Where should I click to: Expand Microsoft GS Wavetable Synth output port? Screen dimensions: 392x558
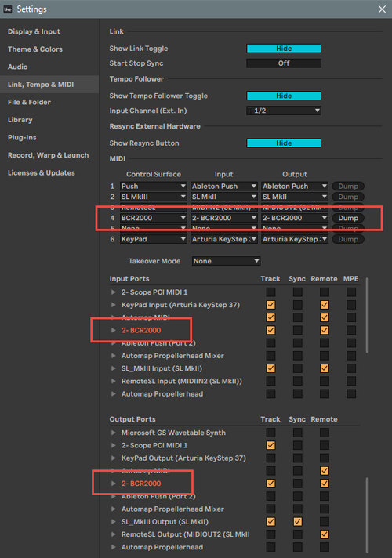[x=114, y=433]
